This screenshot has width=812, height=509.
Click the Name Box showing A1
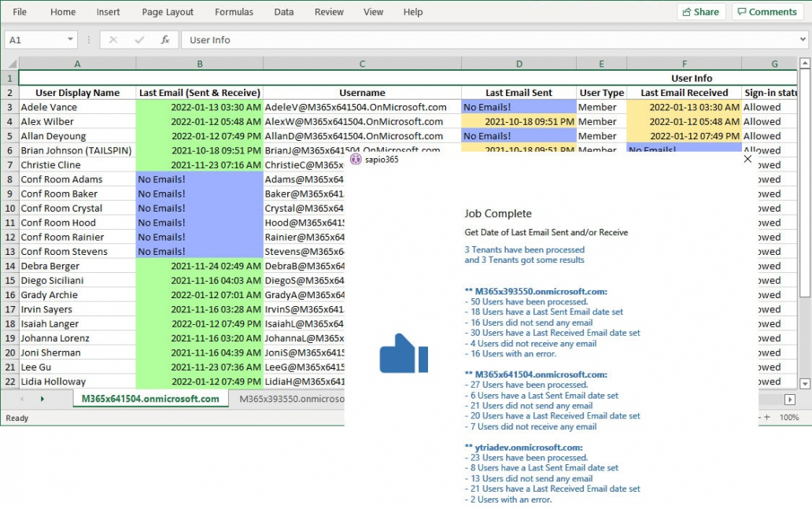41,40
